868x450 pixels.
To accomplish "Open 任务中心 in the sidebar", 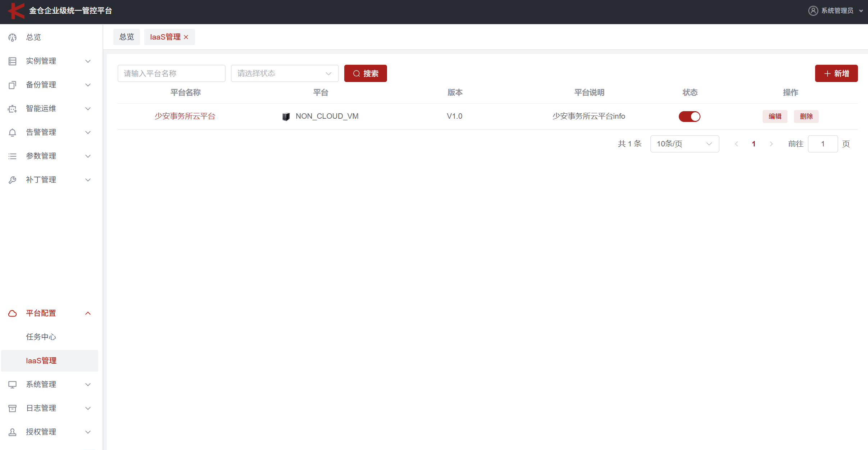I will [41, 337].
